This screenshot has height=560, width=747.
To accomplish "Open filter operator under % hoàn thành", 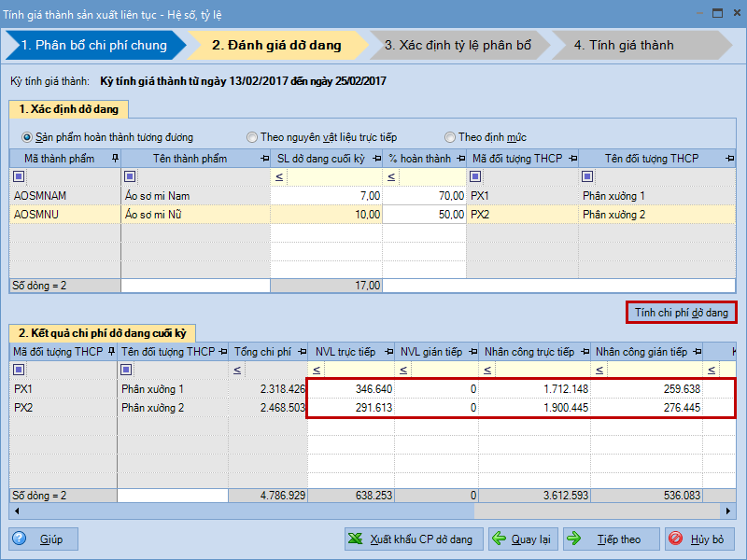I will point(390,176).
